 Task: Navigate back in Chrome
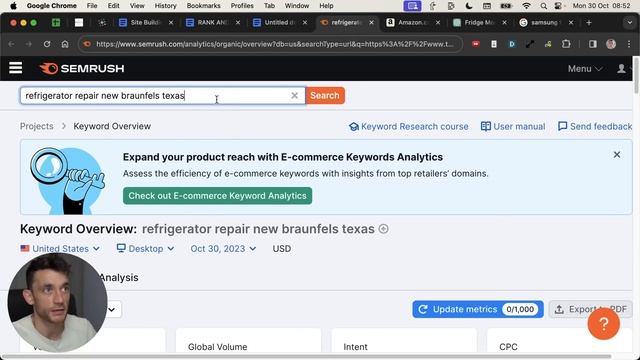tap(11, 44)
